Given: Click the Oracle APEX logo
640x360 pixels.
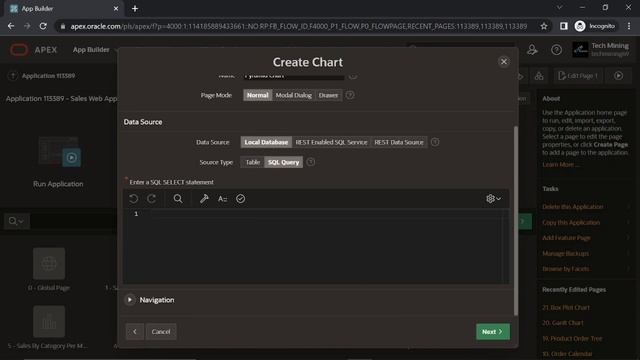Looking at the screenshot, I should [34, 50].
